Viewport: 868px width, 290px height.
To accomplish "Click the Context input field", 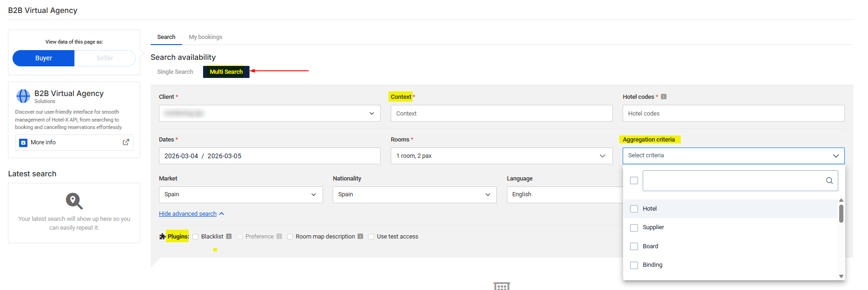I will pos(501,113).
